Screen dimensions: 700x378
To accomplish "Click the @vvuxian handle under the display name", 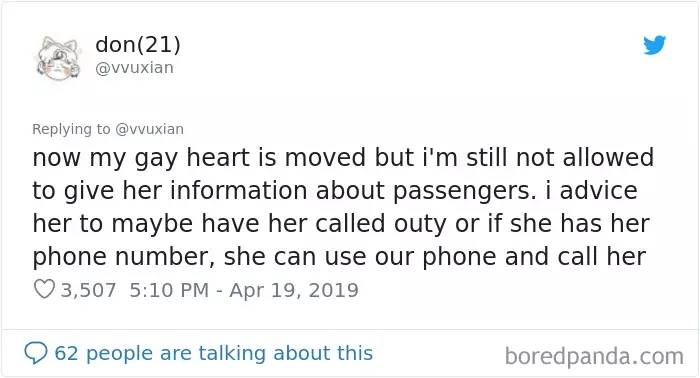I will pos(134,68).
